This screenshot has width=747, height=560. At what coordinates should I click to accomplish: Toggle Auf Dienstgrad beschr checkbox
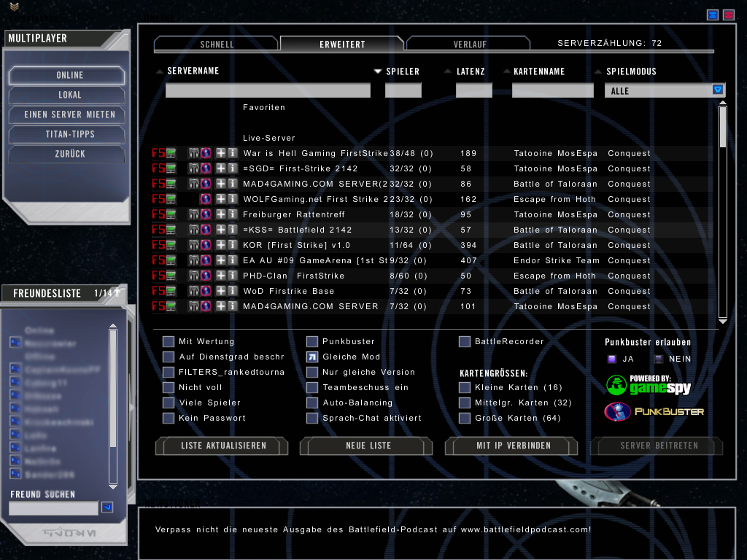169,357
